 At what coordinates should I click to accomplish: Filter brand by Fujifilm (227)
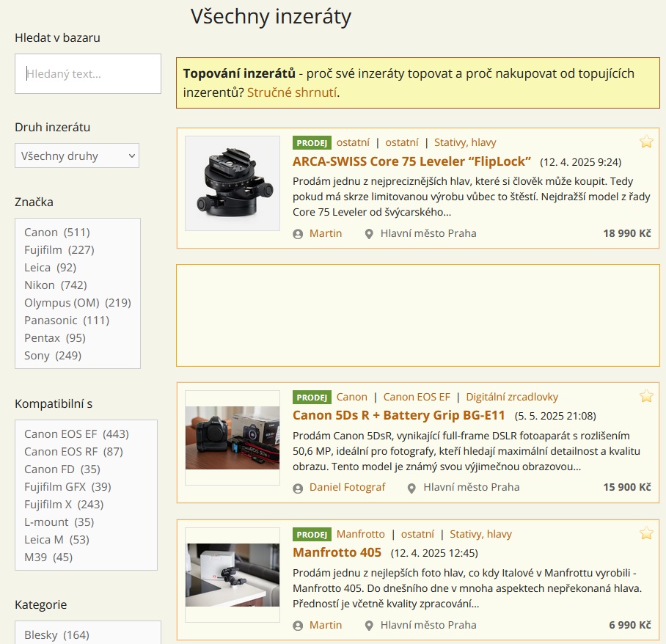pos(59,250)
